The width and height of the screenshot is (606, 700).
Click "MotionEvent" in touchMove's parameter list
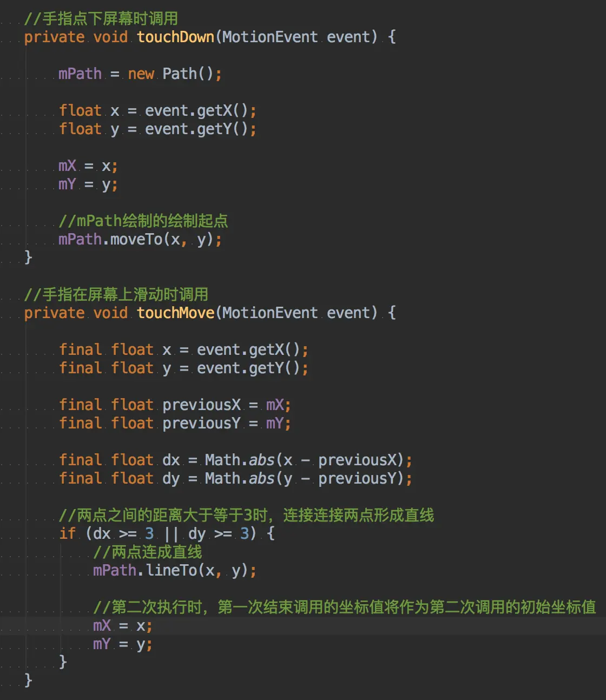click(270, 313)
